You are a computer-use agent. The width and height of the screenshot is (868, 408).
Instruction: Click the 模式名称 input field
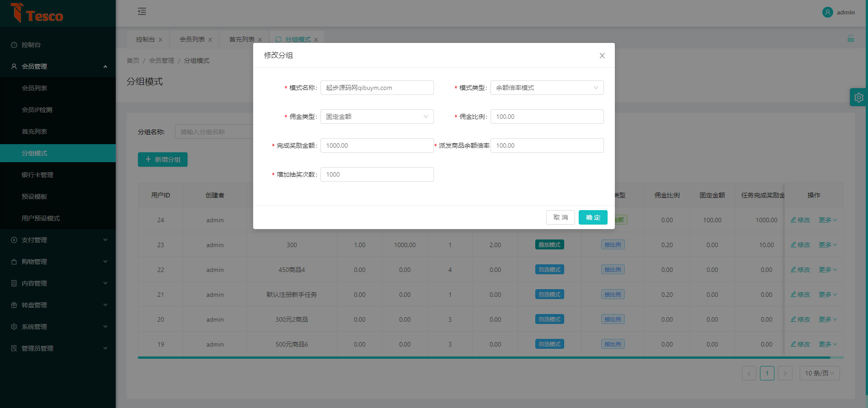[x=377, y=88]
